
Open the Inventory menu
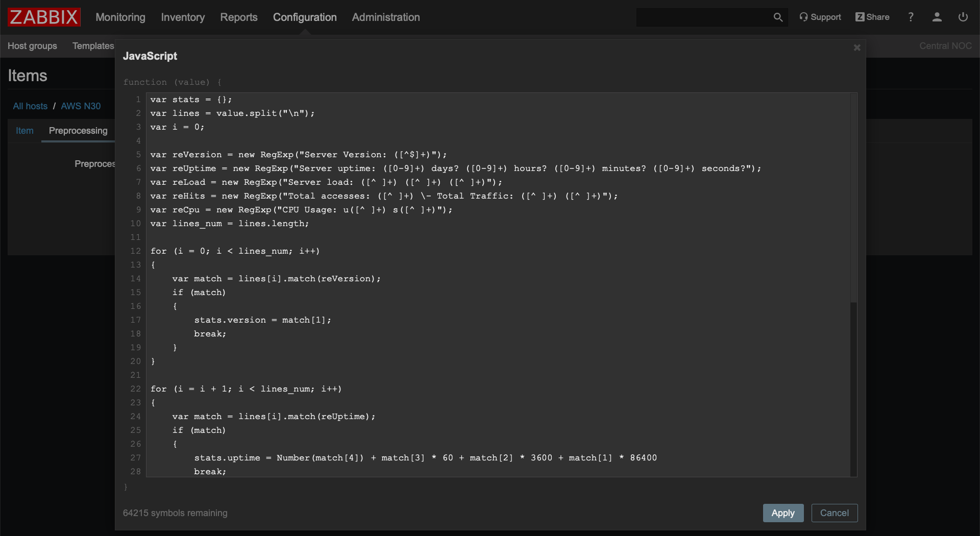(182, 17)
